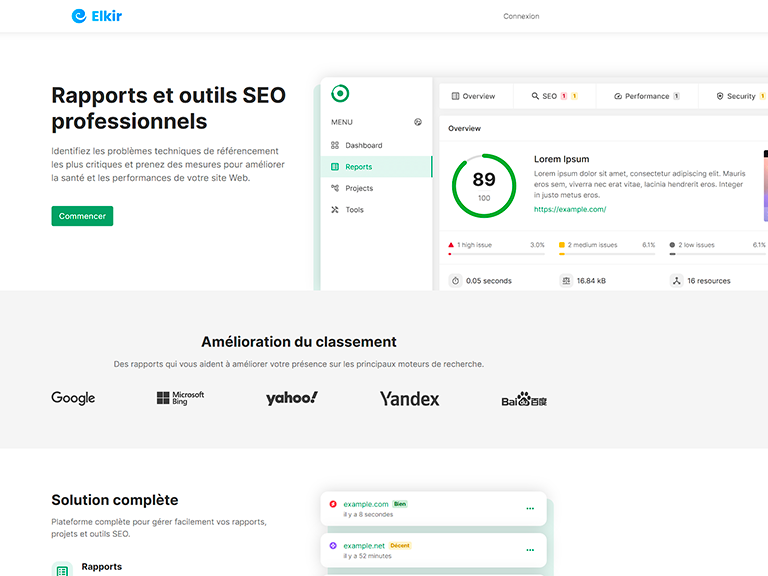Screen dimensions: 768x576
Task: Click the Yandex logo
Action: [409, 399]
